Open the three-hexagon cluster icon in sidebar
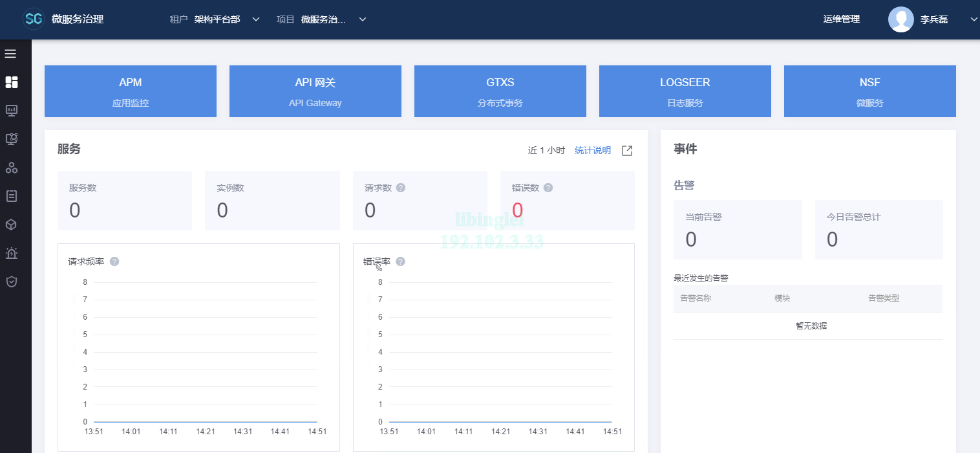Image resolution: width=980 pixels, height=453 pixels. 11,168
